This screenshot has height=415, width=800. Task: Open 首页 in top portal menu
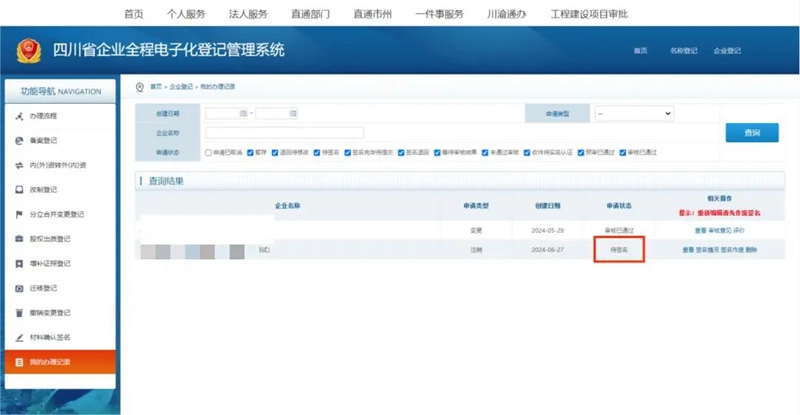coord(134,14)
